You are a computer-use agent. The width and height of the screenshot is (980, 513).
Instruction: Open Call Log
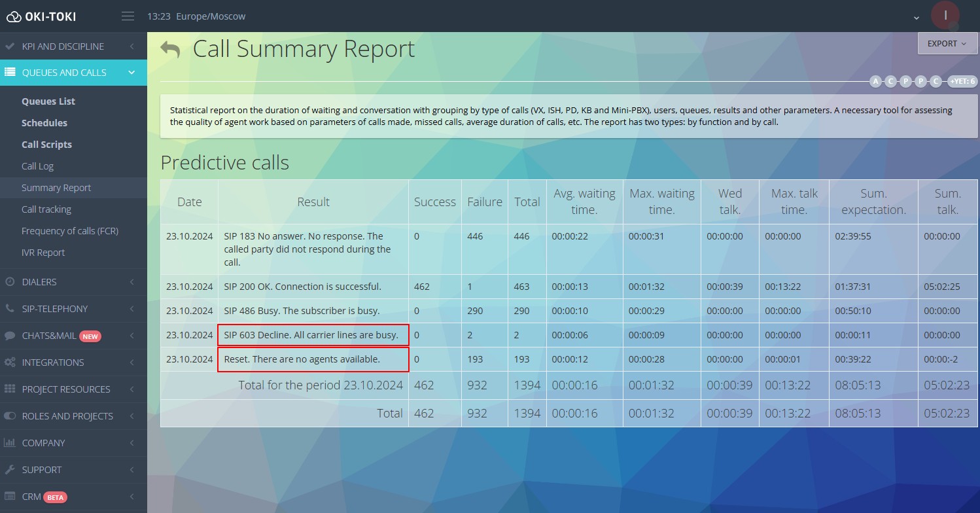[37, 166]
